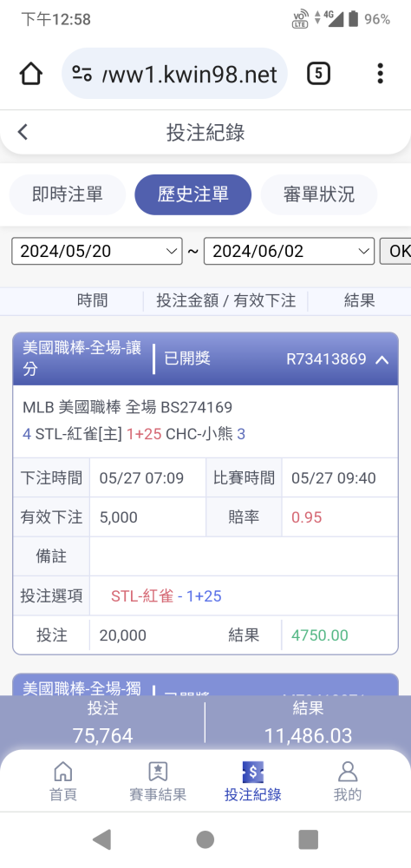
Task: Switch to the 審單狀況 tab
Action: pyautogui.click(x=318, y=194)
